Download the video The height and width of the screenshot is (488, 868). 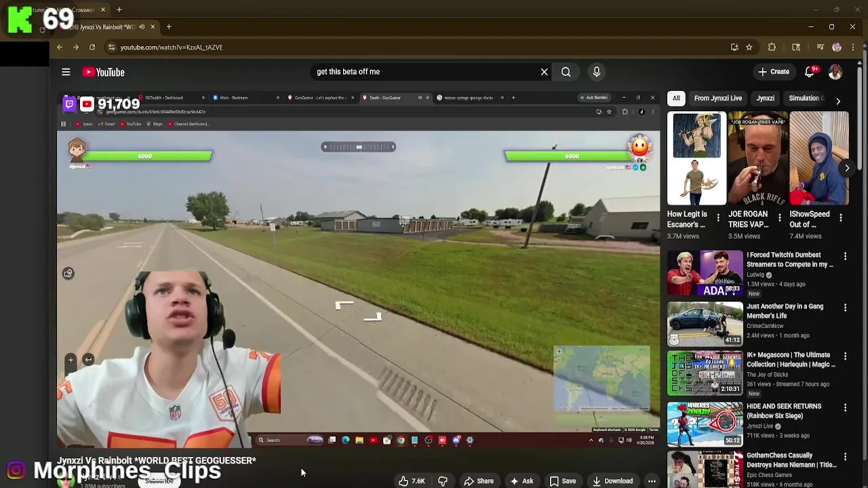612,481
